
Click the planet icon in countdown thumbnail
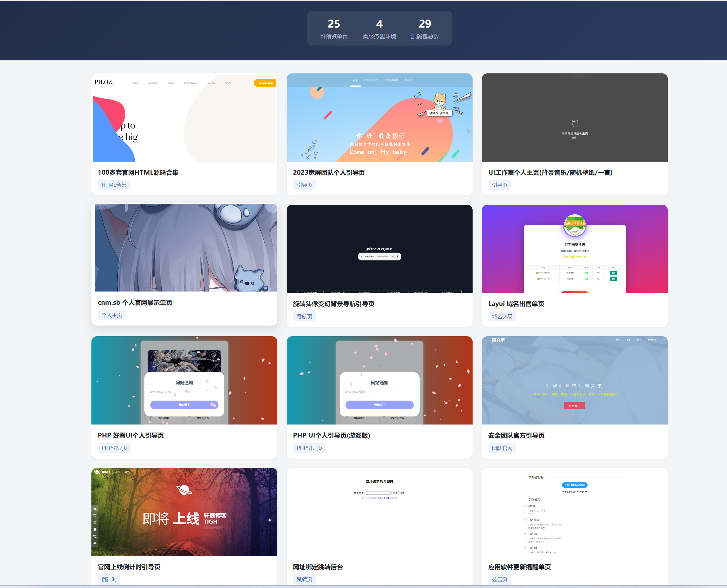[184, 490]
